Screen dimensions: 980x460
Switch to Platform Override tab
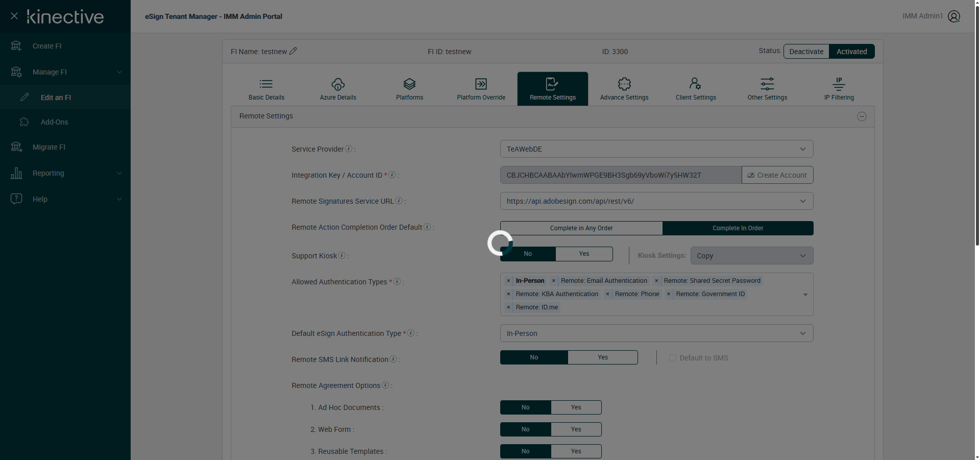pyautogui.click(x=481, y=89)
